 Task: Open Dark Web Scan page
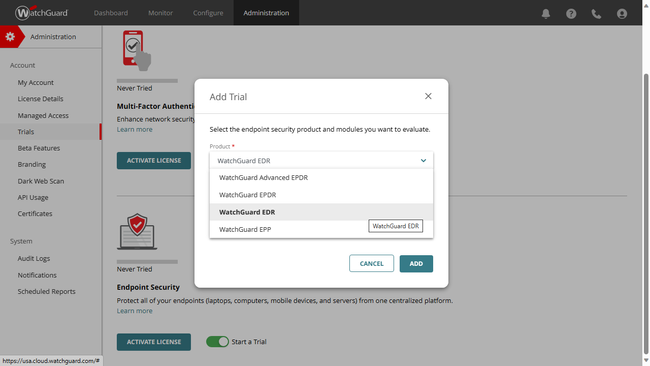point(41,181)
